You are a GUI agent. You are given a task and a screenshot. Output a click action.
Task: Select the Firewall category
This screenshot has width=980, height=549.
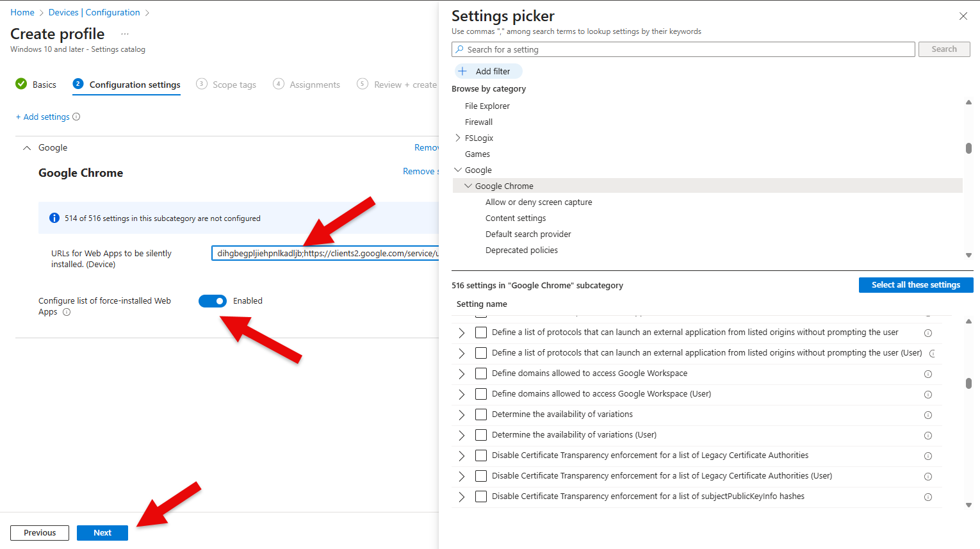coord(478,122)
